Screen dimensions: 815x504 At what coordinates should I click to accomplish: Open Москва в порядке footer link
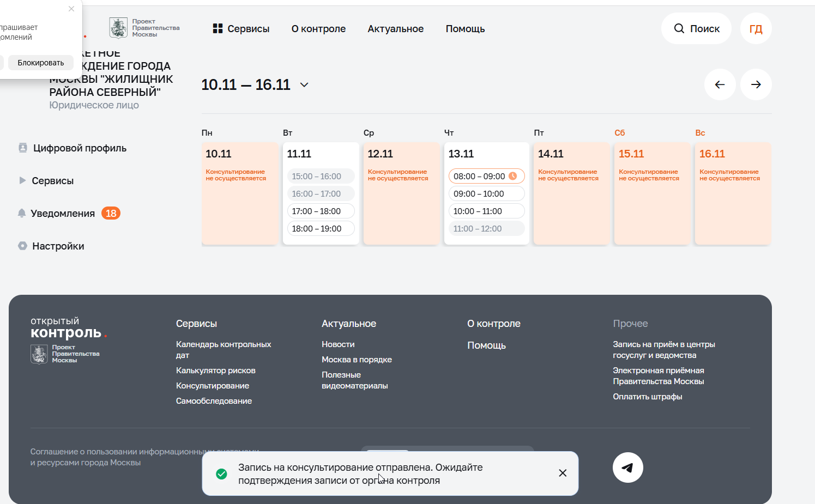pos(357,359)
